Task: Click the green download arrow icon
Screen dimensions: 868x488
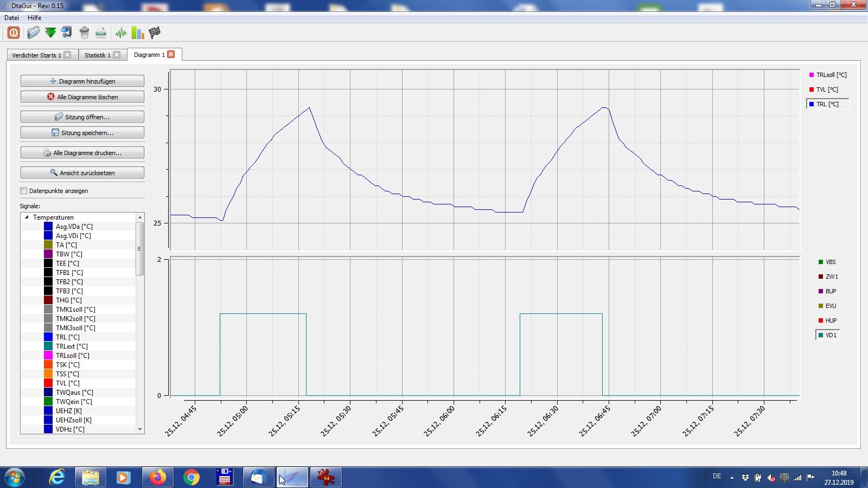Action: [x=50, y=33]
